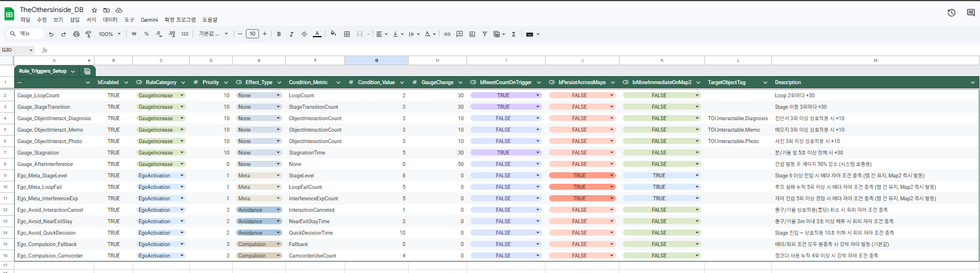Open horizontal align dropdown
The image size is (980, 273).
[382, 34]
